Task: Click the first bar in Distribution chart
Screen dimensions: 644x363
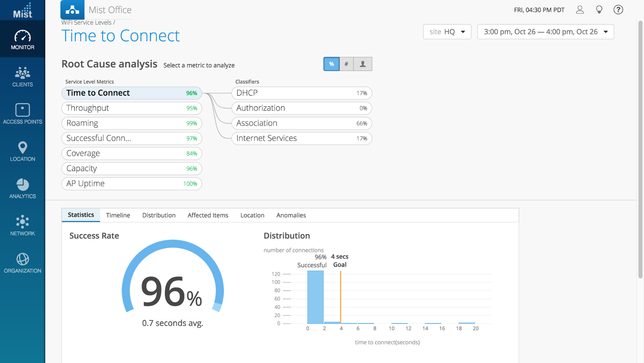Action: pyautogui.click(x=315, y=297)
